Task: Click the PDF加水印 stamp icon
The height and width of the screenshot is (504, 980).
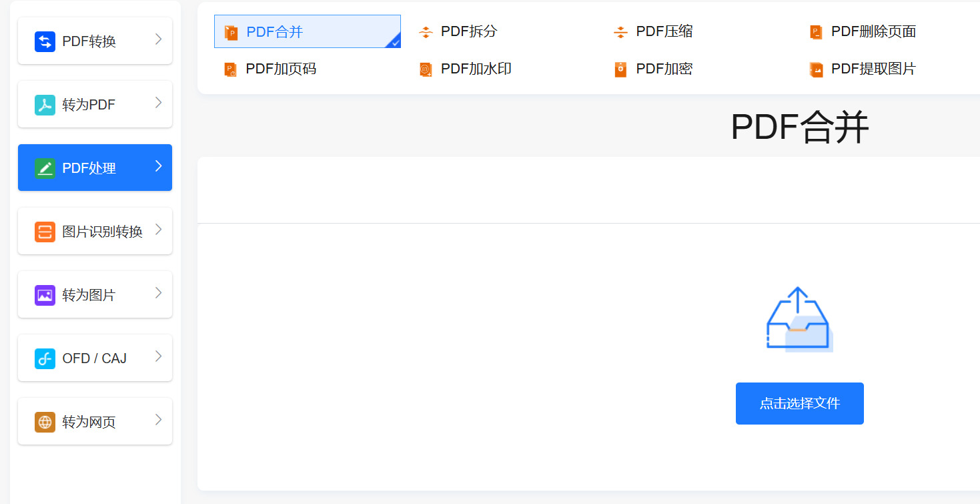Action: point(425,69)
